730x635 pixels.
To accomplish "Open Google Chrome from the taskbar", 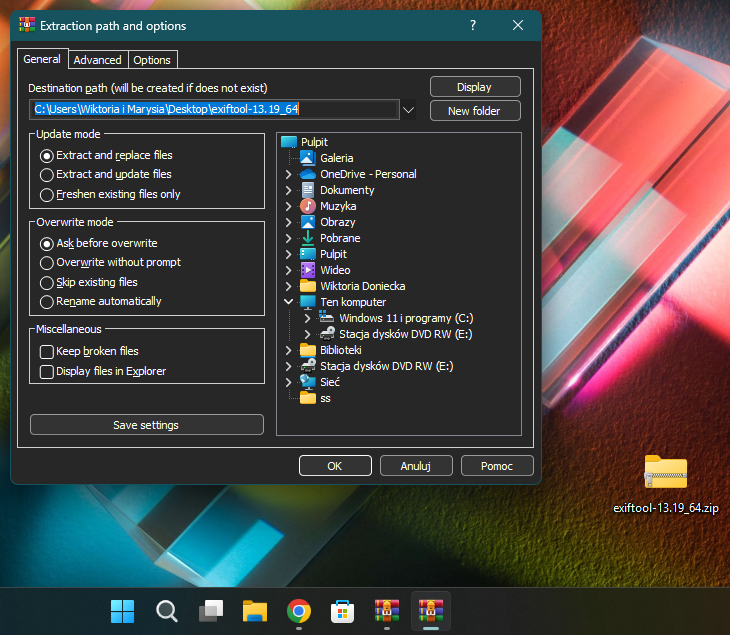I will coord(297,611).
